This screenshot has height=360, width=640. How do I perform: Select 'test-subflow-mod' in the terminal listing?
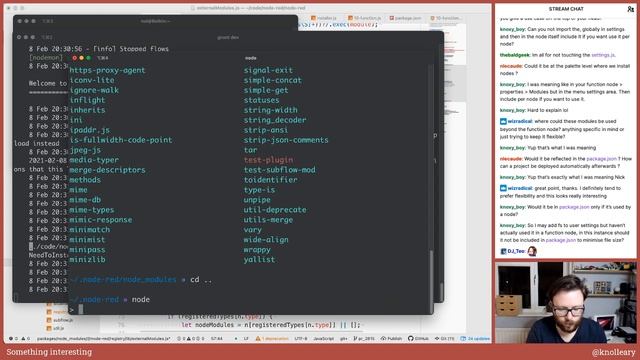point(280,170)
